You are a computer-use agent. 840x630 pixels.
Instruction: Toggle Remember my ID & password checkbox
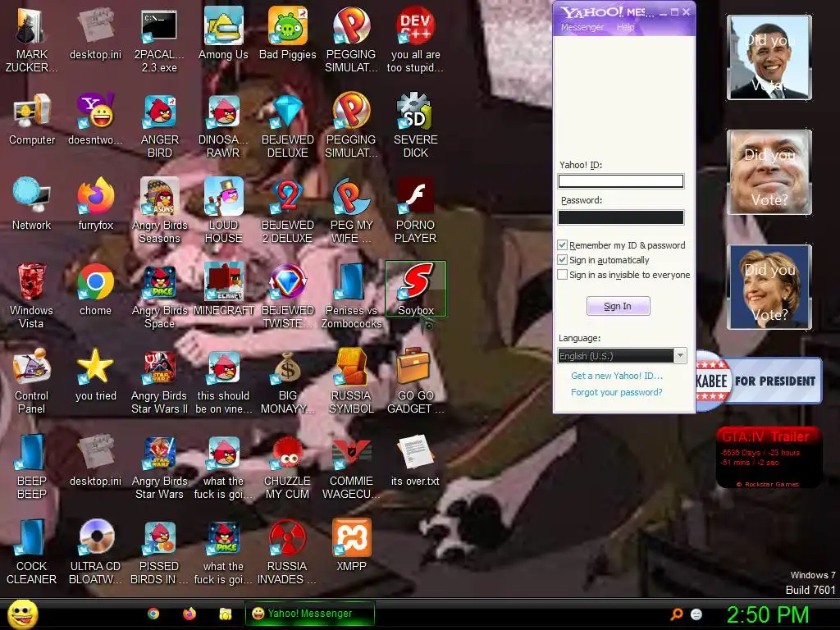coord(563,244)
